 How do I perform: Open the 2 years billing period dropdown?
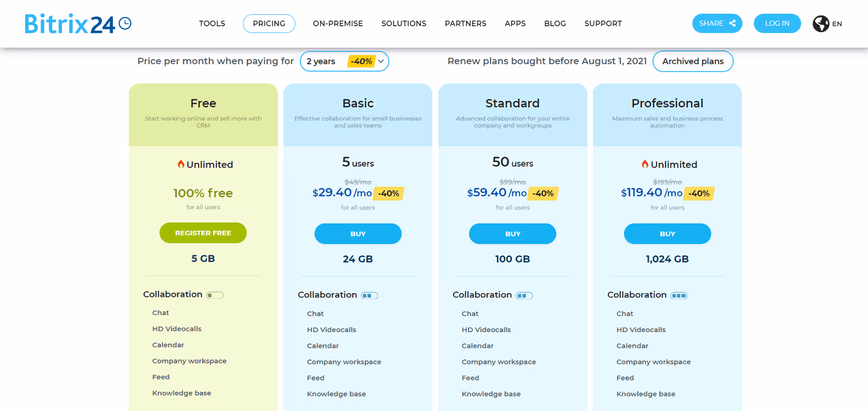(x=344, y=61)
